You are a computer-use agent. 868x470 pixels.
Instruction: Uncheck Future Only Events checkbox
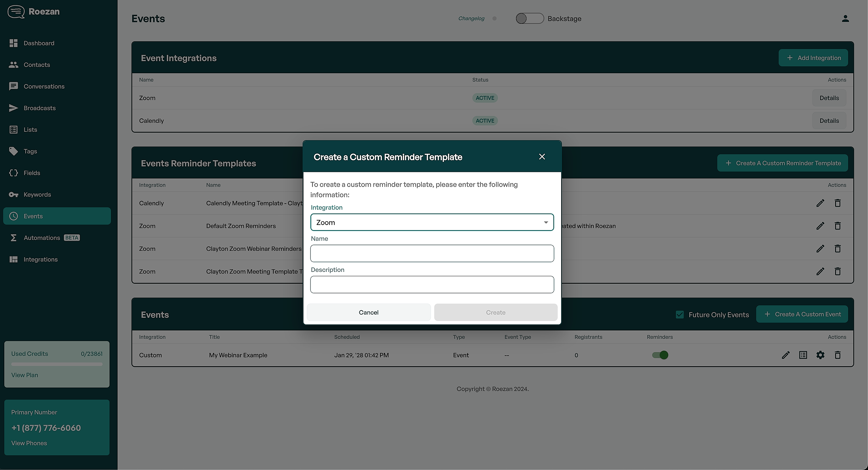pos(679,315)
